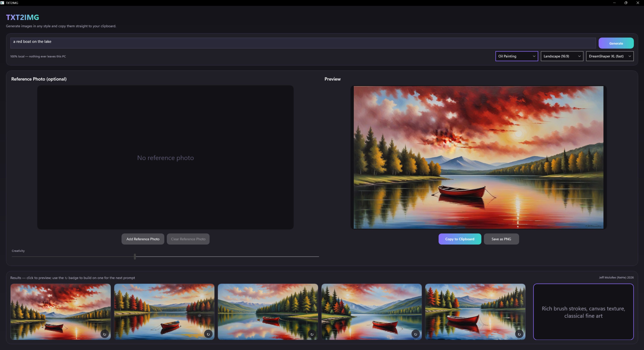Open the DreamShaper XL (fast) model dropdown
644x350 pixels.
click(609, 56)
